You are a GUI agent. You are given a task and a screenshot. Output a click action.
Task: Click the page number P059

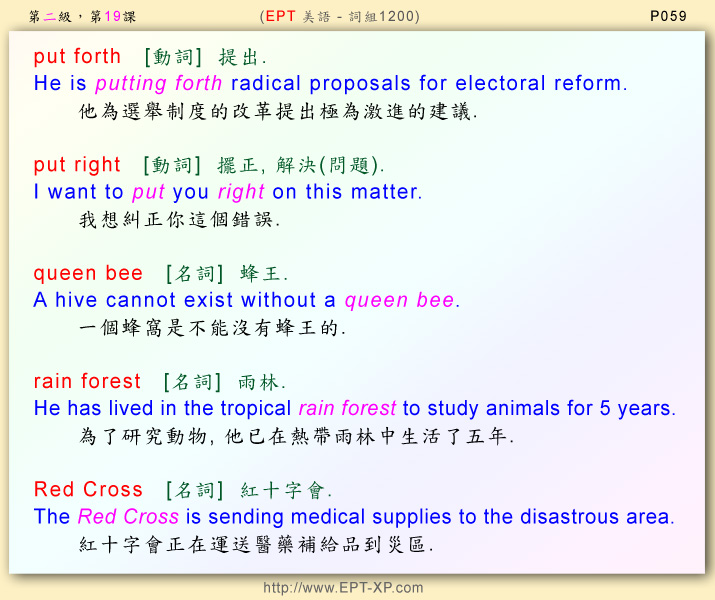(x=668, y=16)
